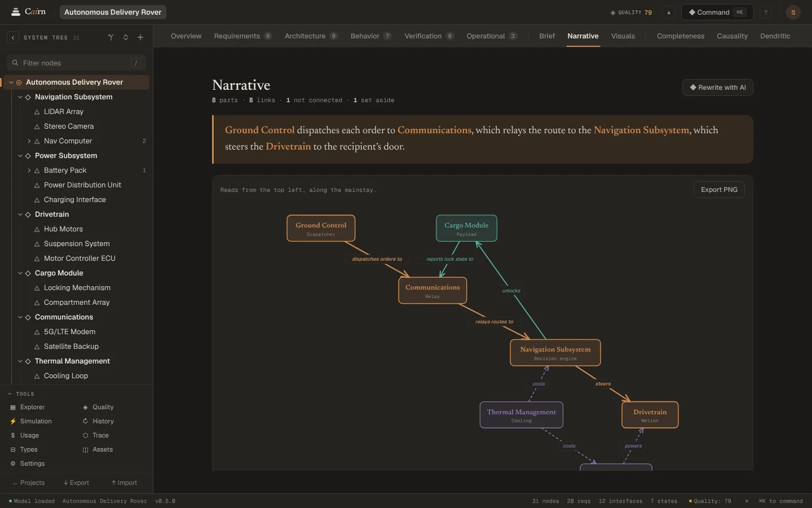Viewport: 812px width, 508px height.
Task: Select the Cargo Module node in diagram
Action: (466, 228)
